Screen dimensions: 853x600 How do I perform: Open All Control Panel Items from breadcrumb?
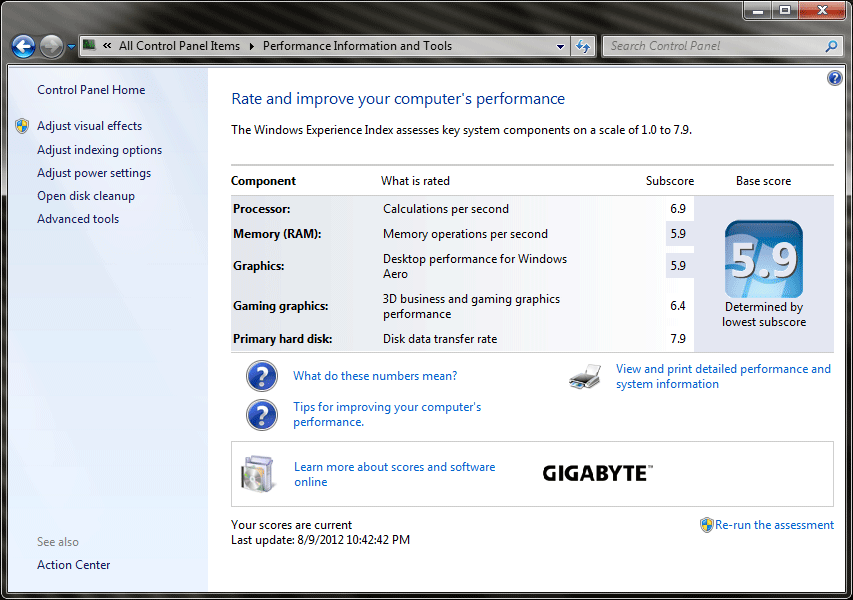point(178,45)
